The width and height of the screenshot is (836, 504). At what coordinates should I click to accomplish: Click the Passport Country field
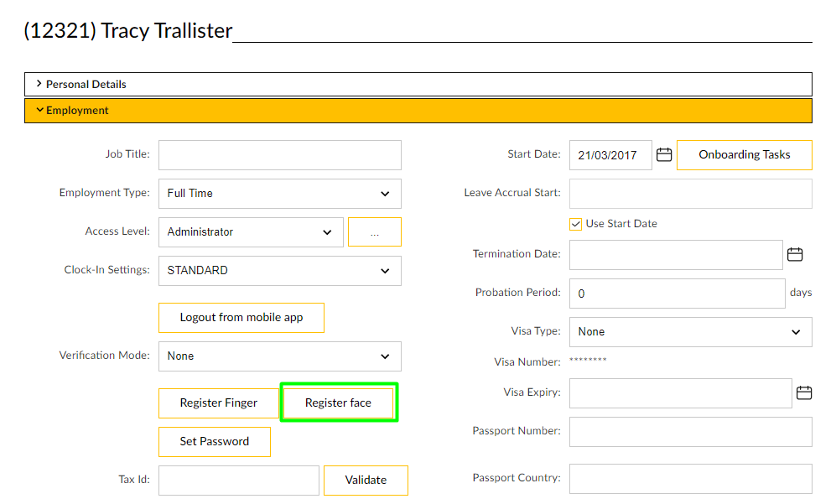coord(690,479)
